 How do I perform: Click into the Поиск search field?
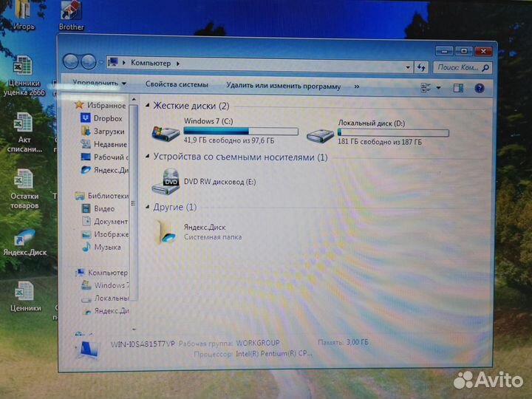click(457, 67)
